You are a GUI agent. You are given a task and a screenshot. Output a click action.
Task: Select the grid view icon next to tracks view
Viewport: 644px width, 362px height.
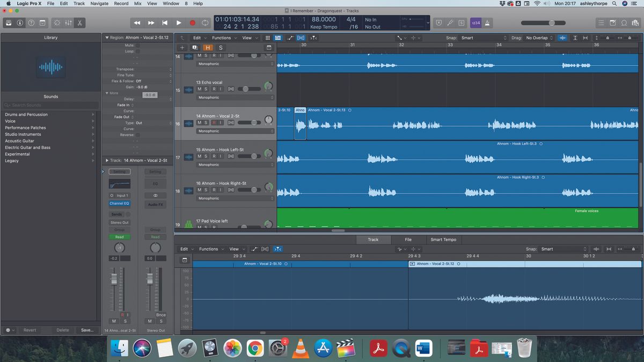[268, 38]
